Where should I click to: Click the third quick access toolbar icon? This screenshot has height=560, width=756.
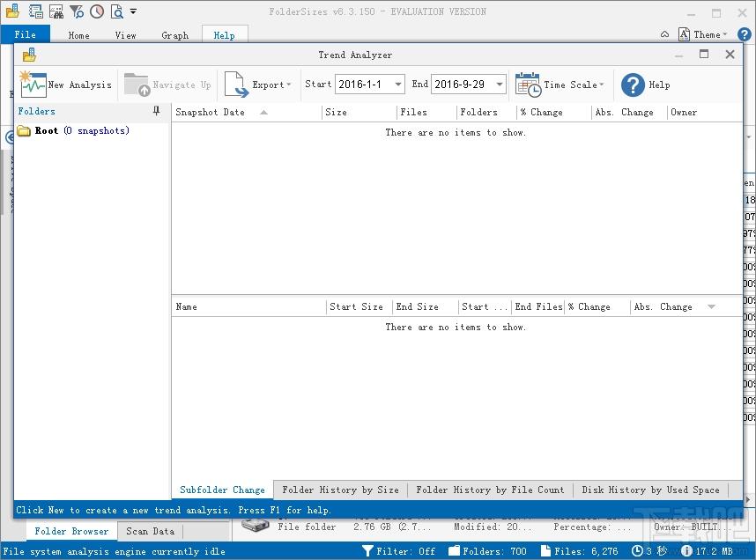56,11
